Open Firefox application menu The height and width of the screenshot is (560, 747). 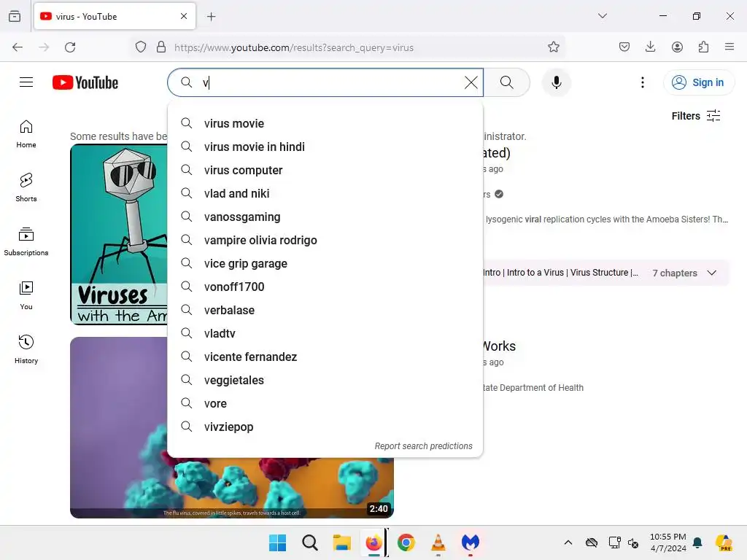pos(729,47)
